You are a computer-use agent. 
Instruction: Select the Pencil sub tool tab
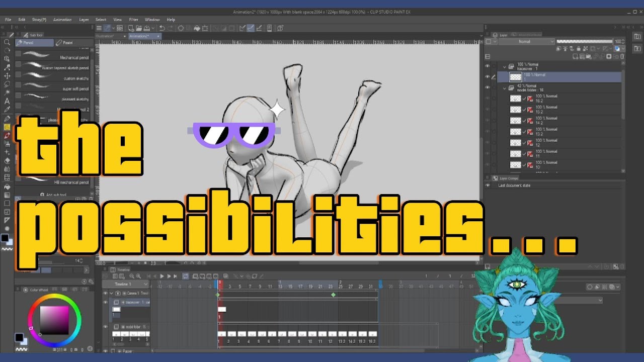tap(34, 43)
